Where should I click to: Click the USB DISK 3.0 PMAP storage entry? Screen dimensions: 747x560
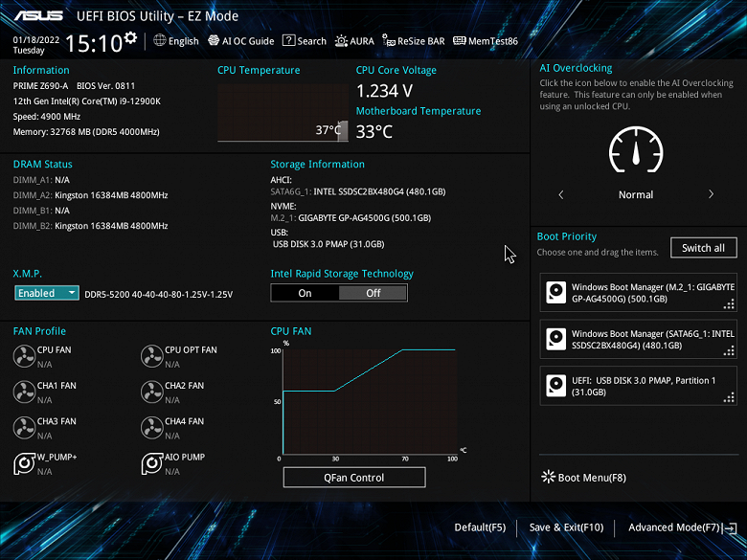(328, 244)
